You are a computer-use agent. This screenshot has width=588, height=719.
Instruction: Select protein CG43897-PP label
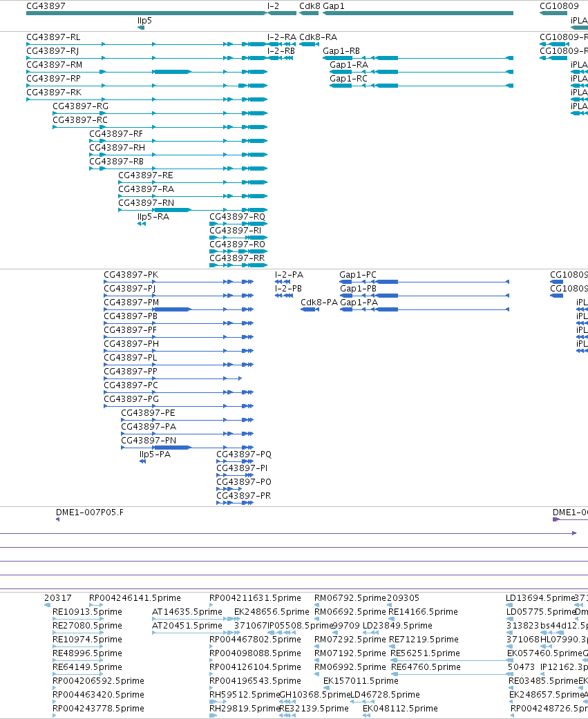pos(131,372)
